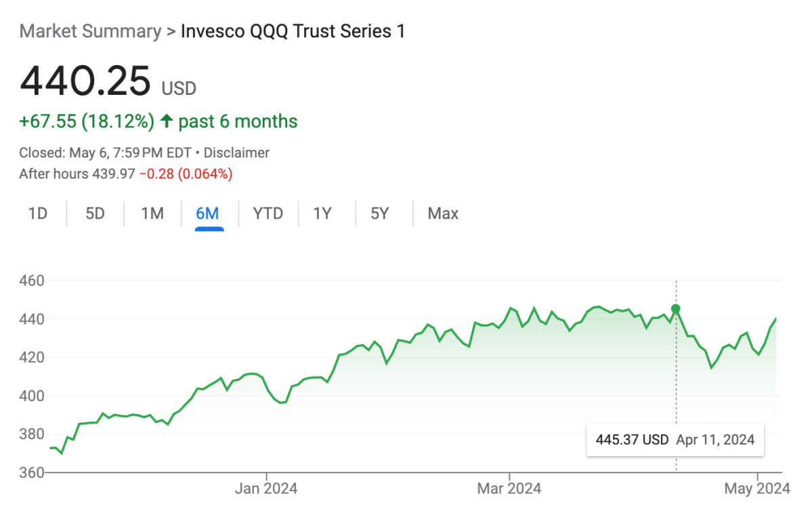
Task: Show the 1M price chart
Action: point(152,214)
